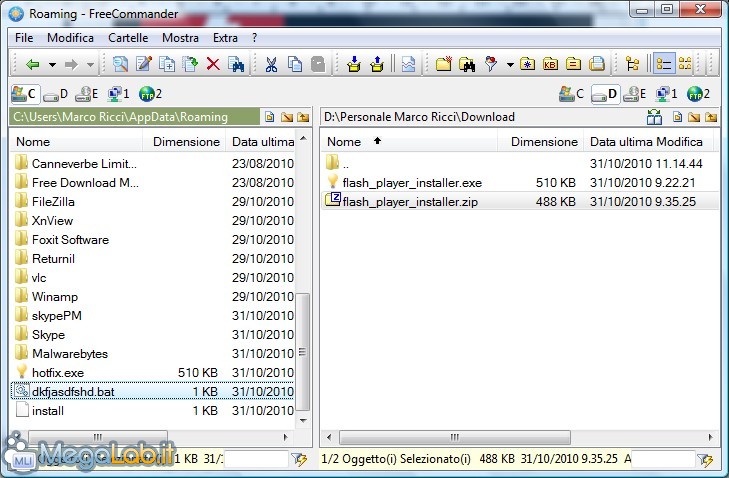Click the folder binoculars search icon
The image size is (729, 478).
point(467,64)
